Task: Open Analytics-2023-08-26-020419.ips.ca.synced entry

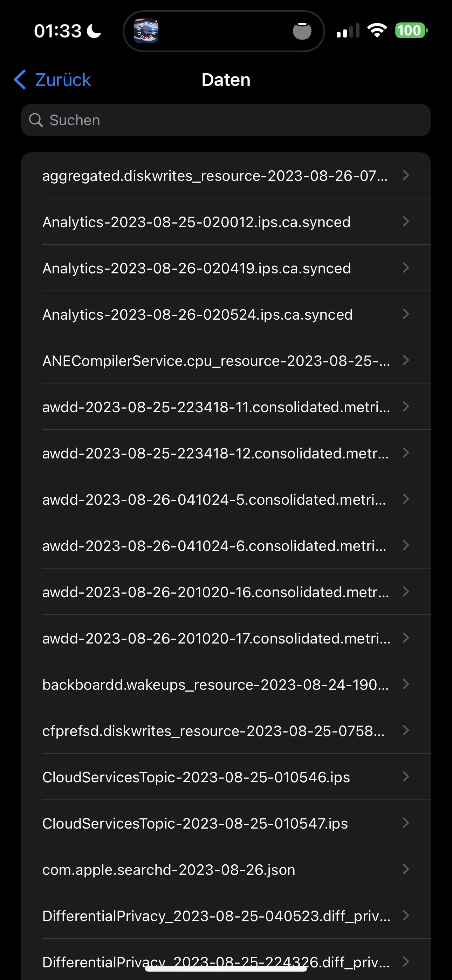Action: 196,268
